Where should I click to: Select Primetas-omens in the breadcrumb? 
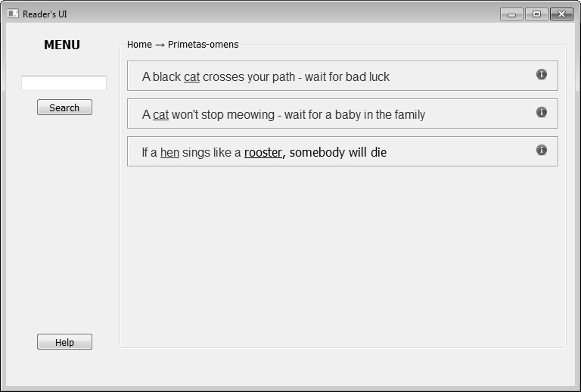[x=203, y=45]
